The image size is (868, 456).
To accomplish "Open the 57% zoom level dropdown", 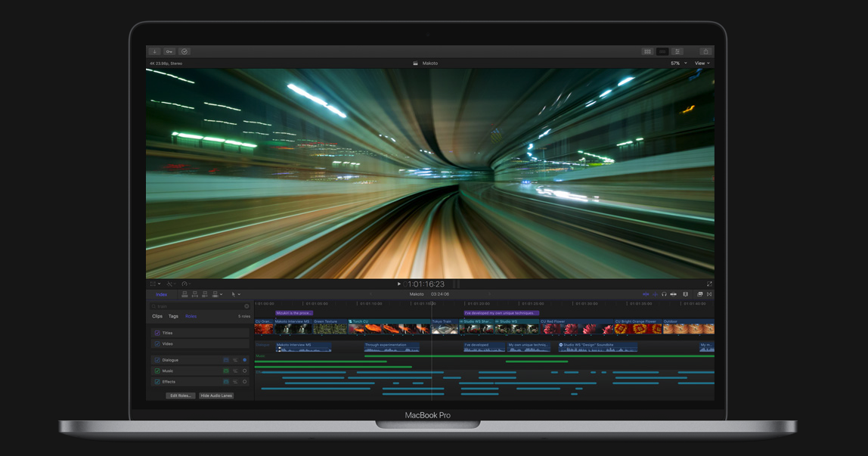I will point(678,64).
